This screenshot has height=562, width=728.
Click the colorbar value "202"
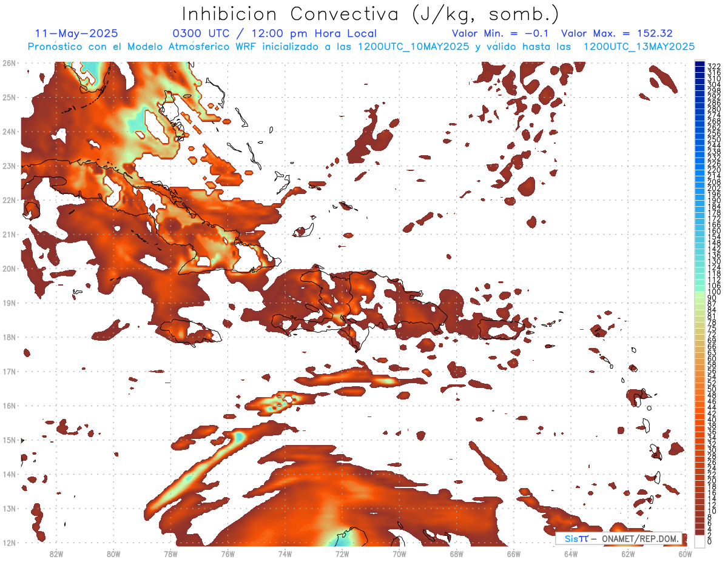click(x=713, y=189)
